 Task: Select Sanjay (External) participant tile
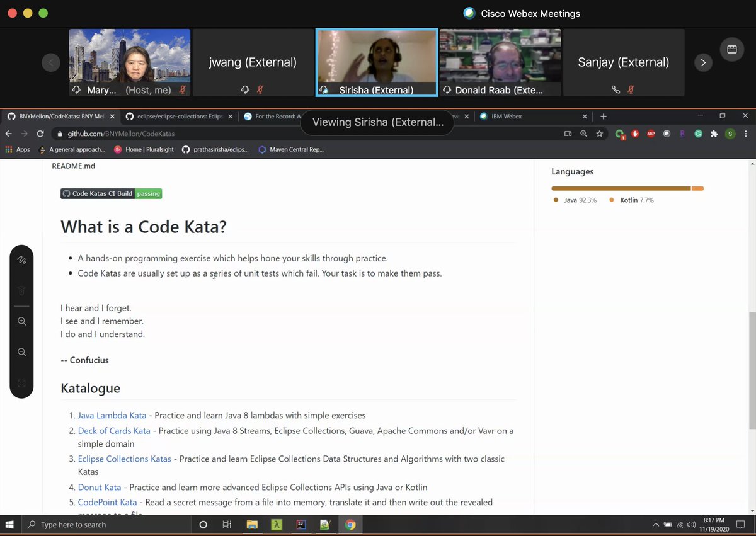pyautogui.click(x=624, y=62)
